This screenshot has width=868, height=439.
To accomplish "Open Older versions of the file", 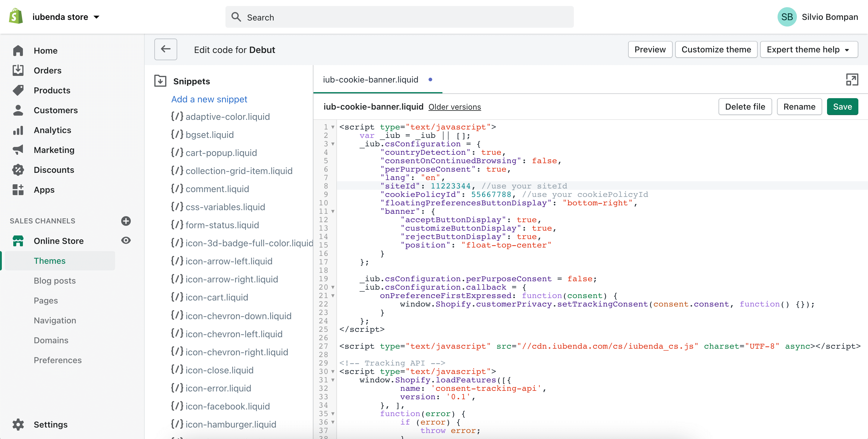I will point(454,107).
